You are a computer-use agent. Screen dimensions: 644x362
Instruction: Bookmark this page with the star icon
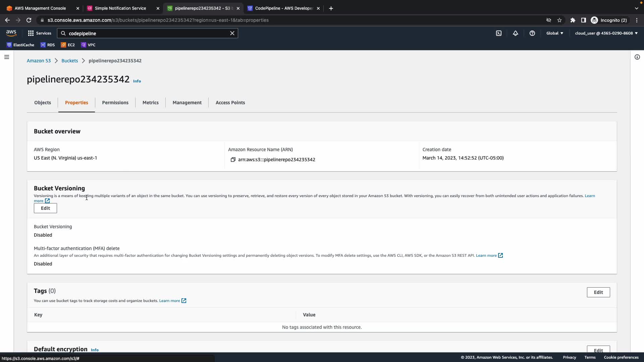[x=559, y=20]
